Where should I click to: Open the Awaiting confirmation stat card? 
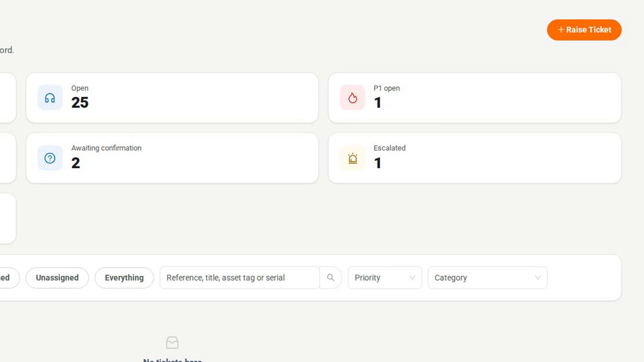172,158
